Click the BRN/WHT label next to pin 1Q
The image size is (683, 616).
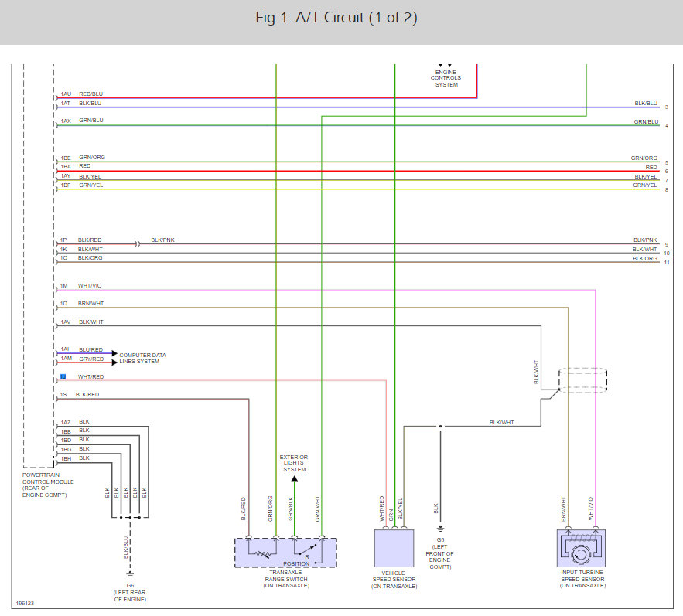(x=90, y=304)
